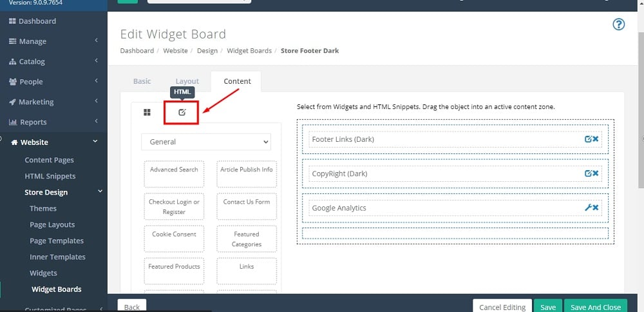Open HTML Snippets in sidebar
Screen dimensions: 644x312
pos(50,176)
